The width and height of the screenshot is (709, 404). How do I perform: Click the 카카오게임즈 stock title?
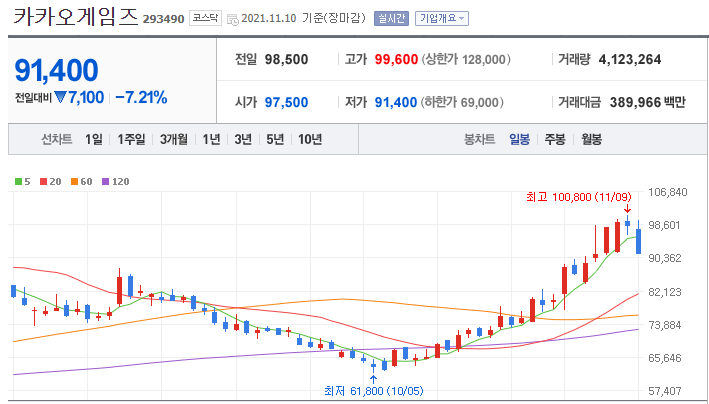(x=75, y=16)
